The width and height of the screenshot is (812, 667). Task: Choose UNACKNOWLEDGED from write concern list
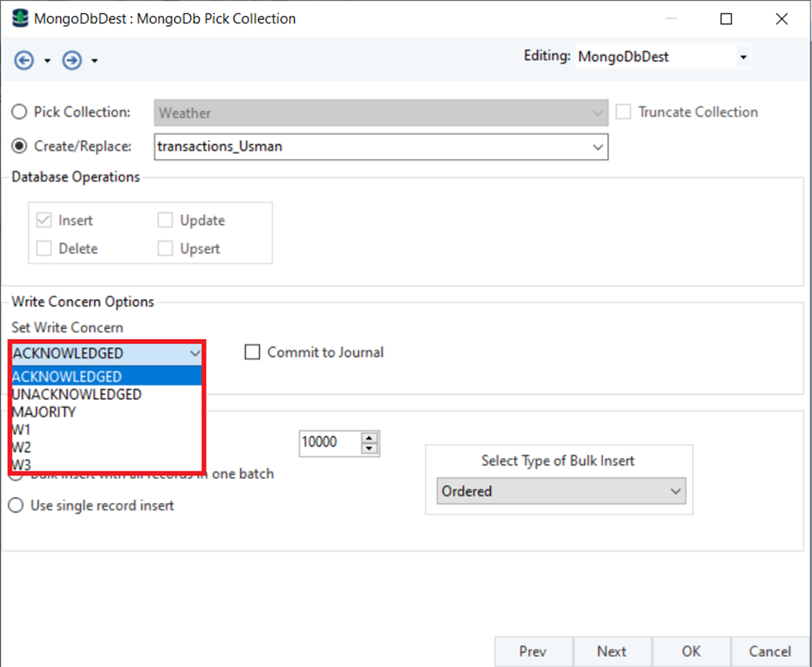pyautogui.click(x=77, y=395)
